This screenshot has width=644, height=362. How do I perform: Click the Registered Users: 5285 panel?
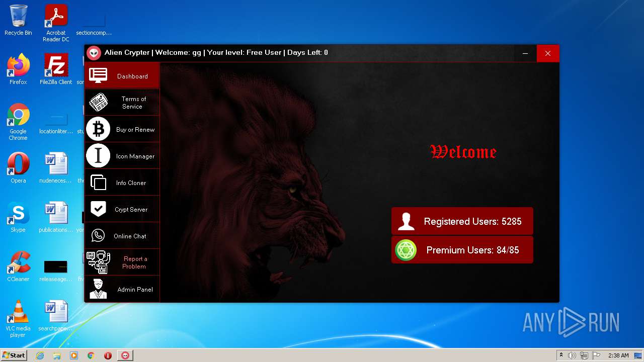coord(462,221)
